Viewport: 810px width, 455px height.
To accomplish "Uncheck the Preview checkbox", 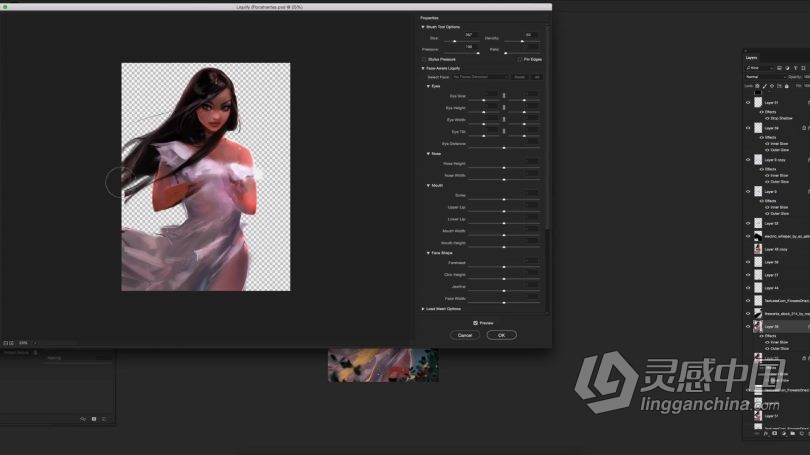I will [475, 323].
